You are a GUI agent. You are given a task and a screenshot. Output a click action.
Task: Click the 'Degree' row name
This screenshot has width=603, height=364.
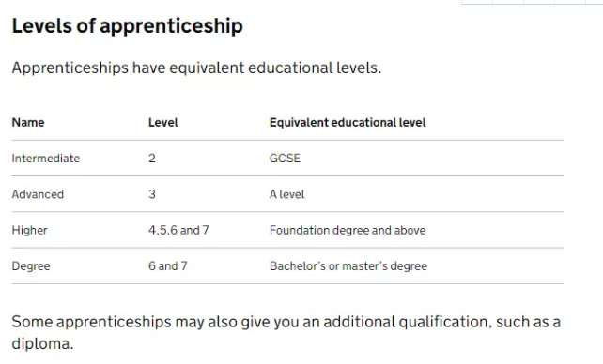point(31,266)
